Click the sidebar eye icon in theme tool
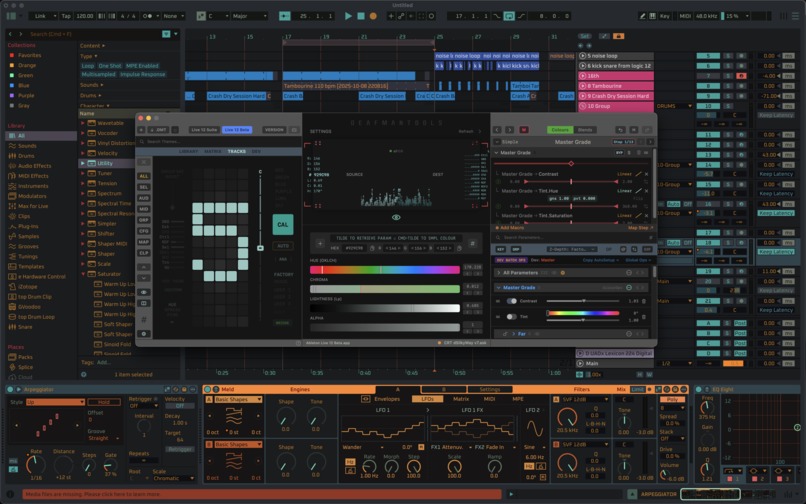 tap(144, 292)
